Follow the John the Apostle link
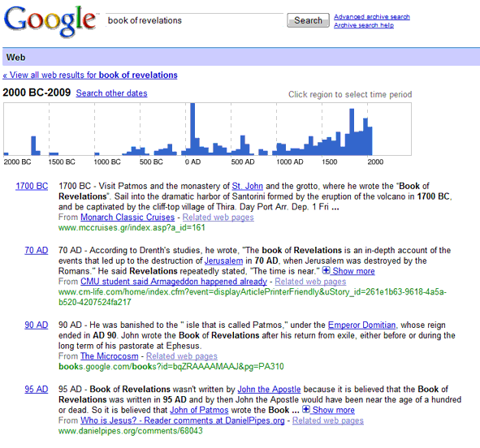The width and height of the screenshot is (480, 448). pos(269,389)
